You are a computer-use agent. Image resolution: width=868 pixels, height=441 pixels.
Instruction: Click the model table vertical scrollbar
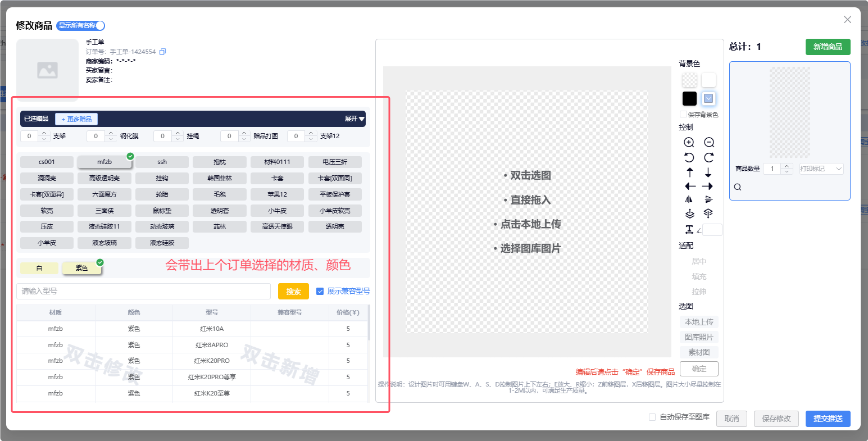click(369, 324)
